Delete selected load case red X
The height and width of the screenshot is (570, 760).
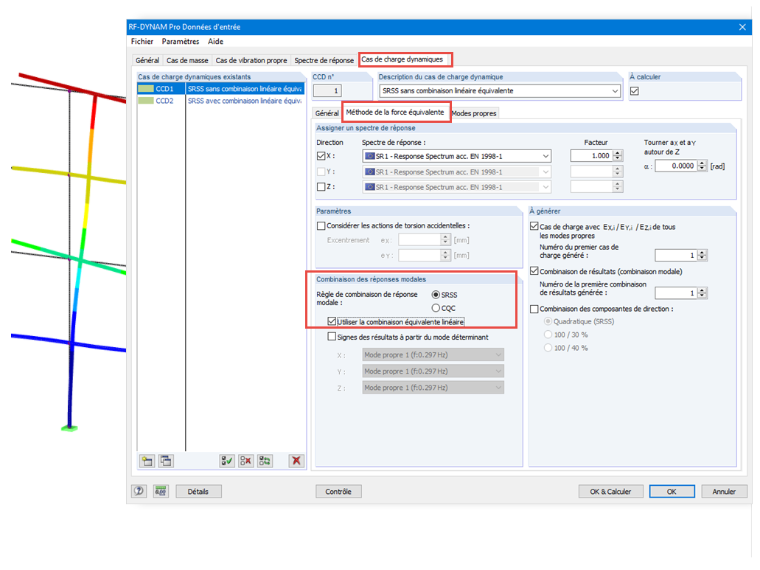[x=296, y=460]
